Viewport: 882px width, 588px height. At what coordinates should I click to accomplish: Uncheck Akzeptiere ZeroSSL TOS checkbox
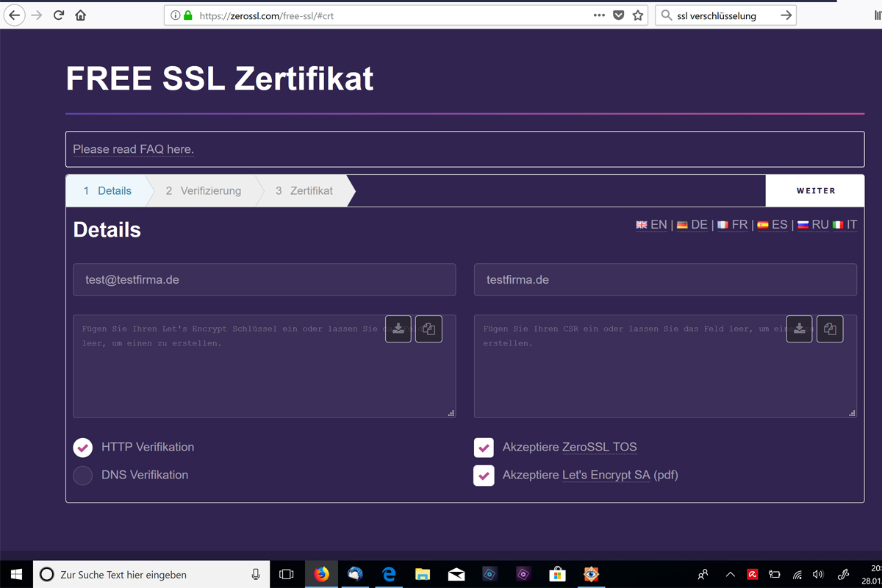pos(484,448)
